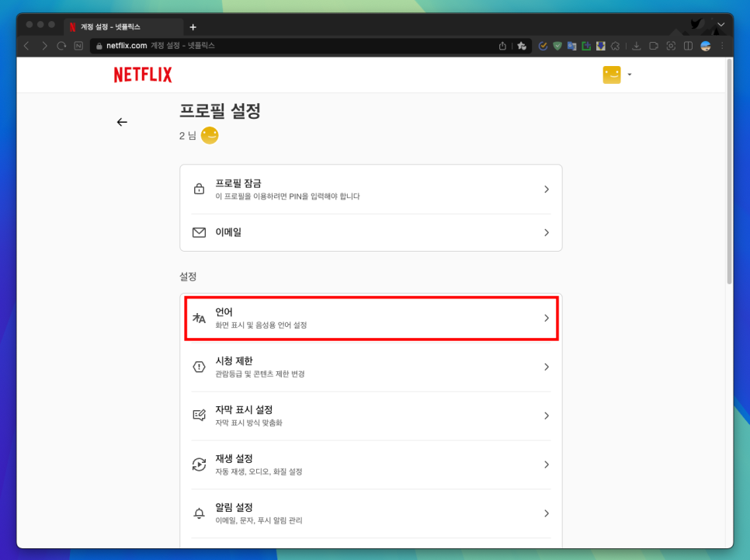Viewport: 750px width, 560px height.
Task: Click 'PIN을 입력해야 합니다' description text
Action: tap(325, 197)
